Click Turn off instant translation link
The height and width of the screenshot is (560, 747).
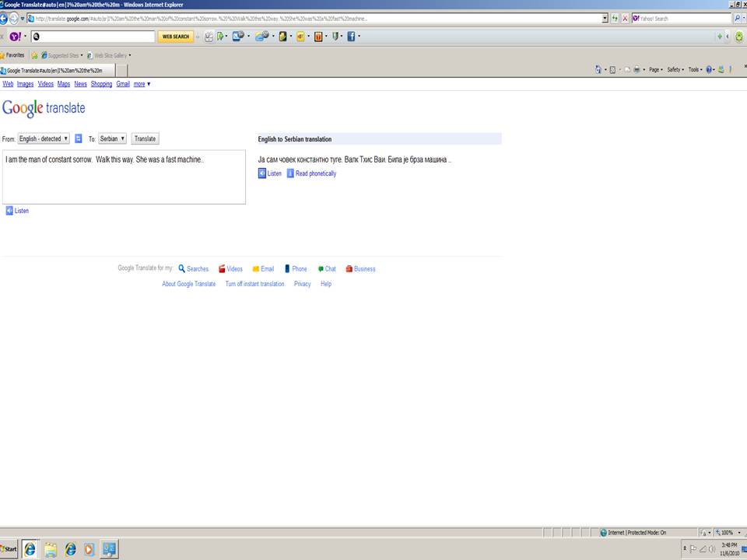(x=255, y=284)
